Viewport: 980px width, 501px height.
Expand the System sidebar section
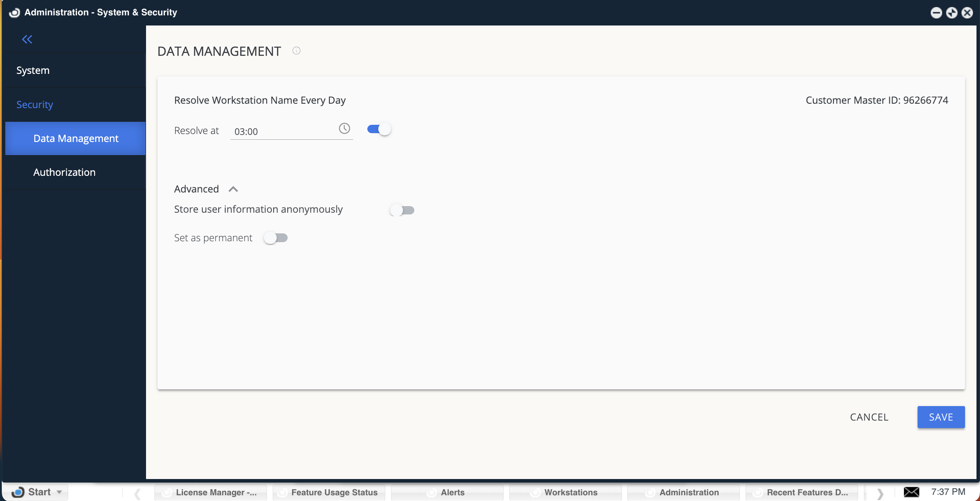(x=33, y=71)
